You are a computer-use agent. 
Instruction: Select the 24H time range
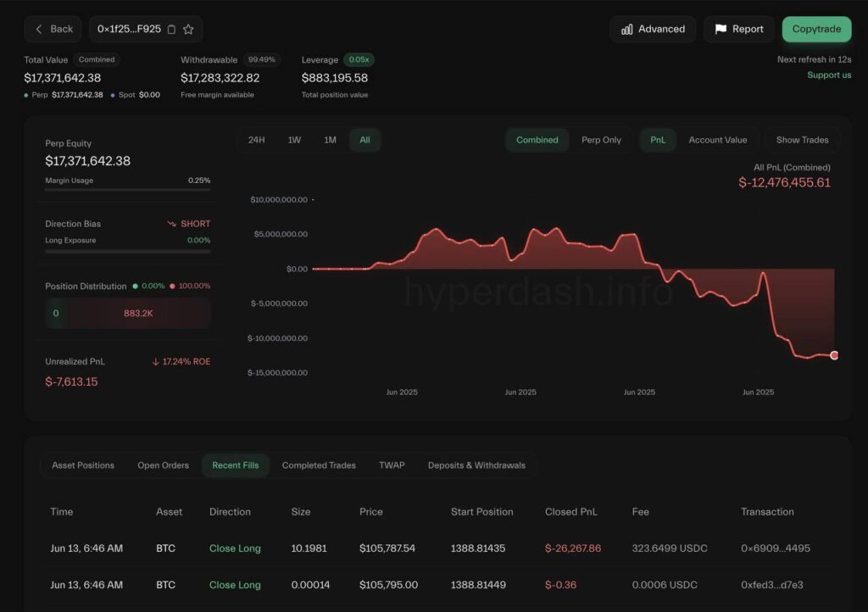coord(256,140)
